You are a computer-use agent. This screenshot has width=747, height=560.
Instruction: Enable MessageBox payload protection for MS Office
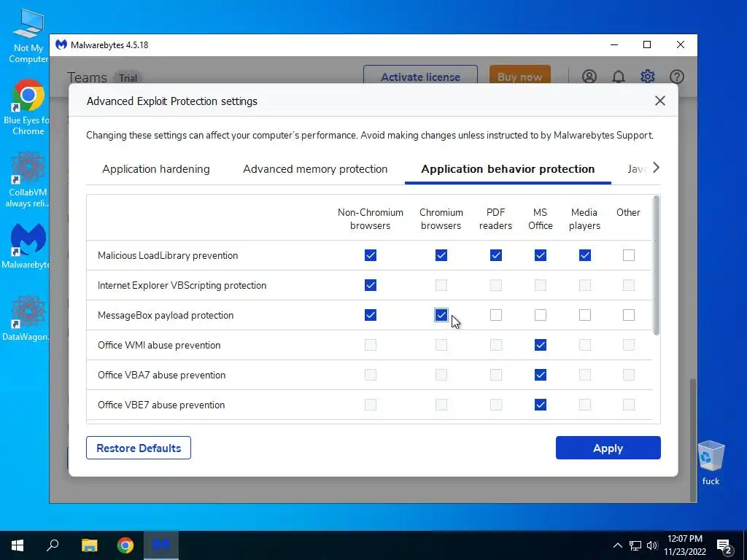[x=541, y=315]
